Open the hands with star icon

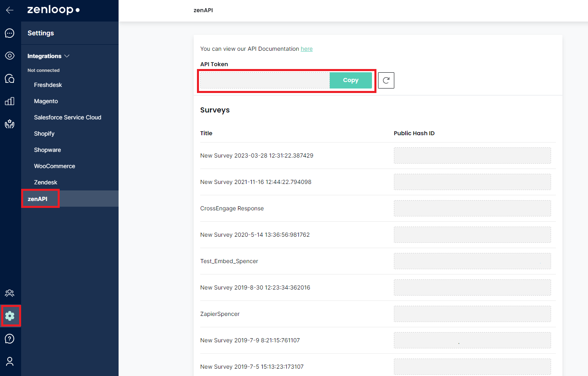[x=10, y=124]
